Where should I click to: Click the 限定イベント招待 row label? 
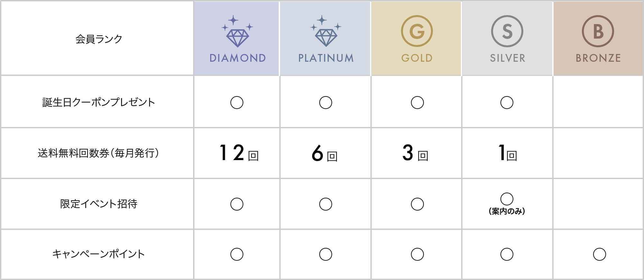pyautogui.click(x=98, y=204)
